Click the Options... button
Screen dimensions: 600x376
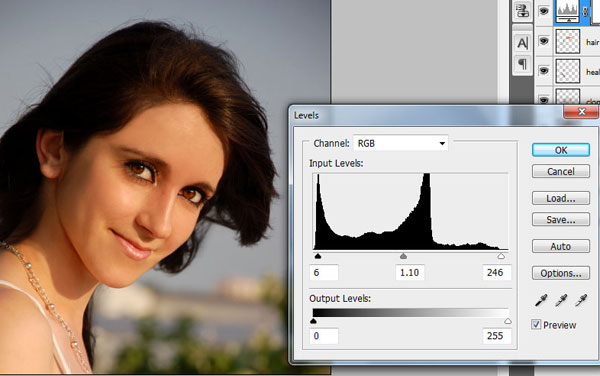[x=561, y=273]
